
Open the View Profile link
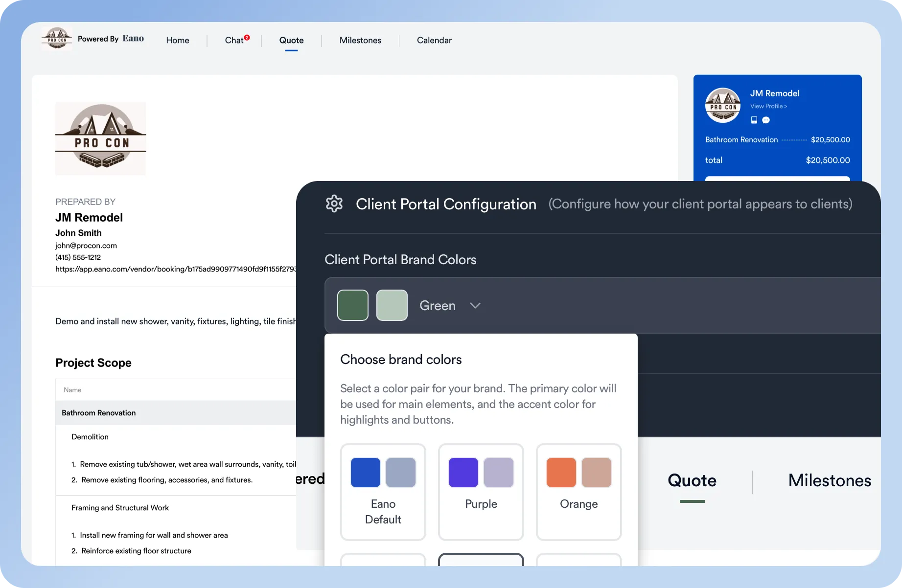pos(768,106)
